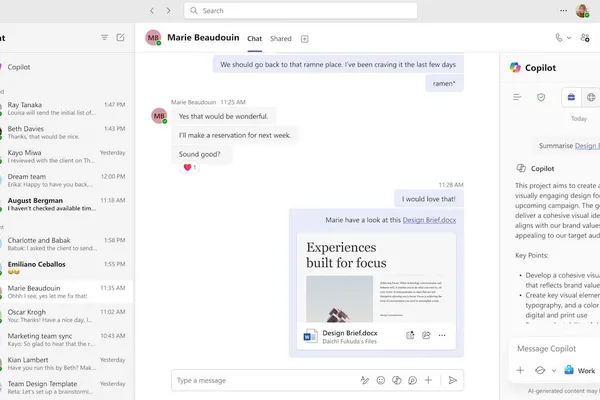Switch to the Chat tab
This screenshot has width=600, height=400.
point(254,39)
